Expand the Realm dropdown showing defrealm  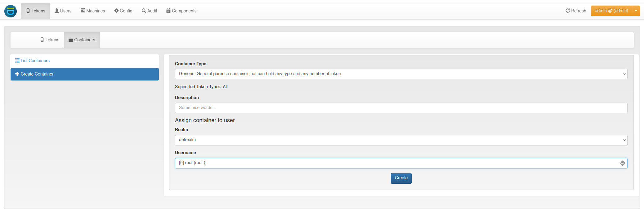click(401, 140)
